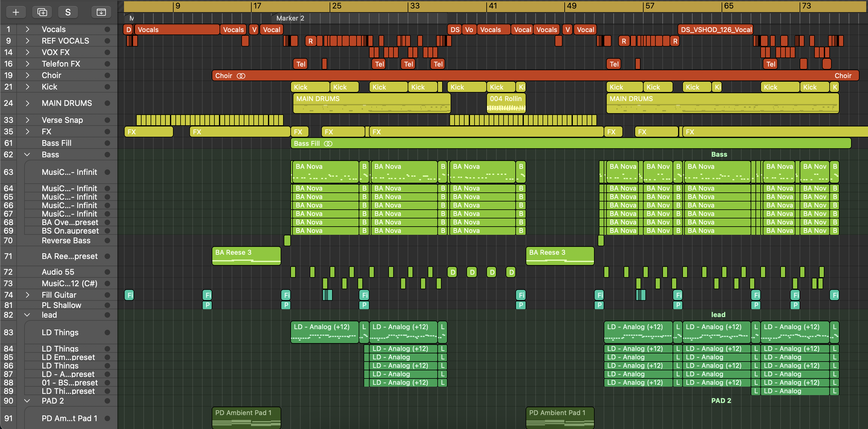Toggle the Kick track status dot
The width and height of the screenshot is (868, 429).
click(x=107, y=87)
